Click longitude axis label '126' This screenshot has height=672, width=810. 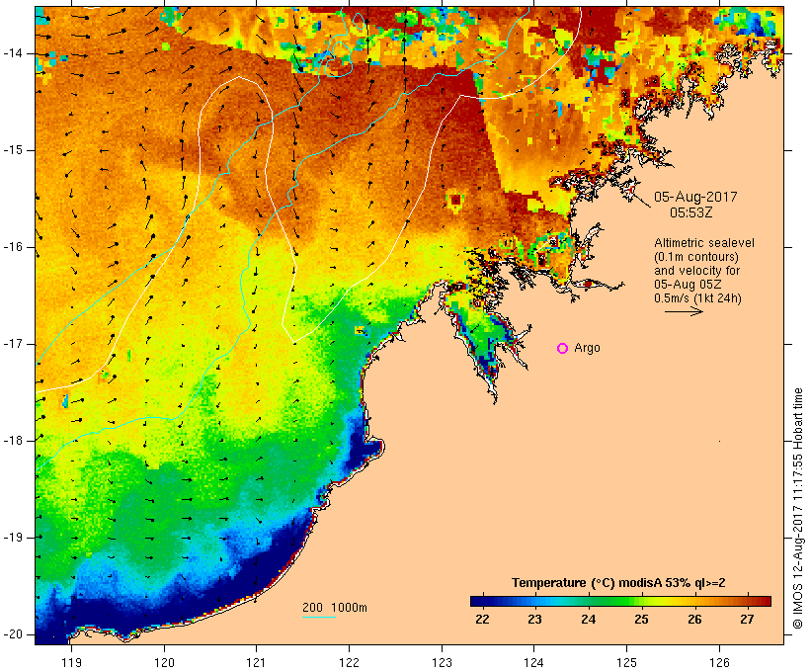(719, 662)
